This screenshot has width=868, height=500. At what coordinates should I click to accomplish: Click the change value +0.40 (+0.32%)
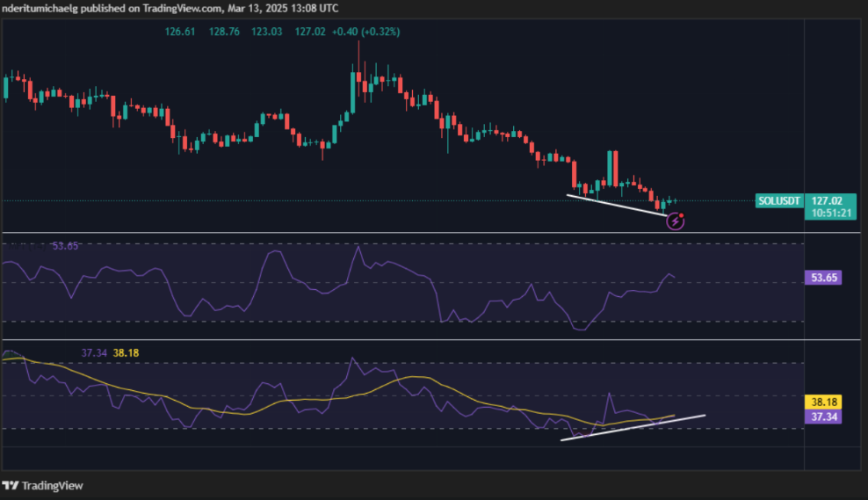click(x=365, y=32)
